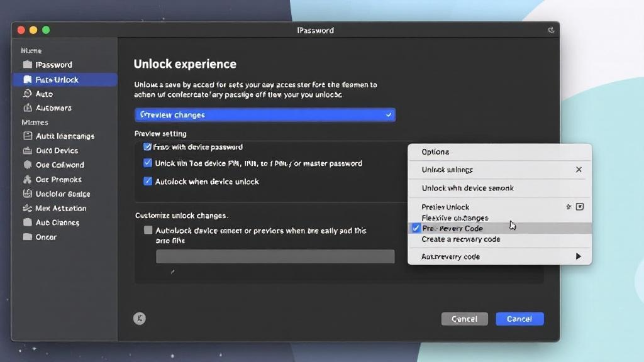Click the key icon at bottom left
This screenshot has width=644, height=362.
click(x=139, y=319)
